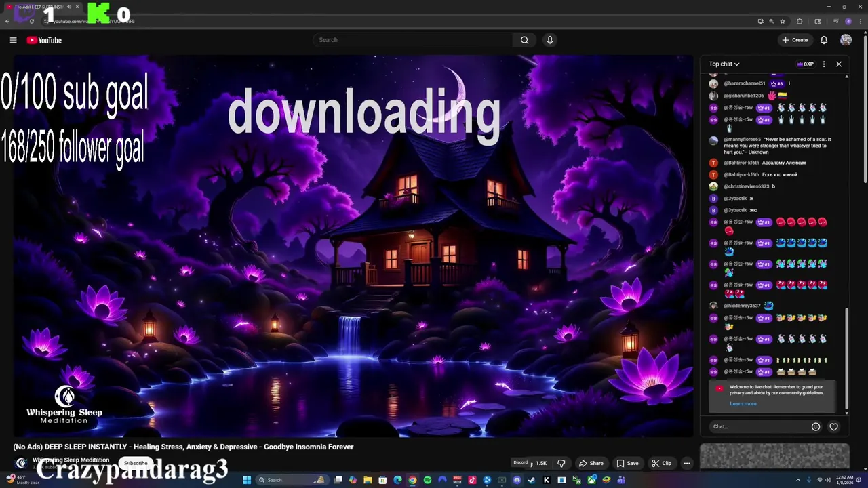Share the video
868x488 pixels.
tap(591, 463)
